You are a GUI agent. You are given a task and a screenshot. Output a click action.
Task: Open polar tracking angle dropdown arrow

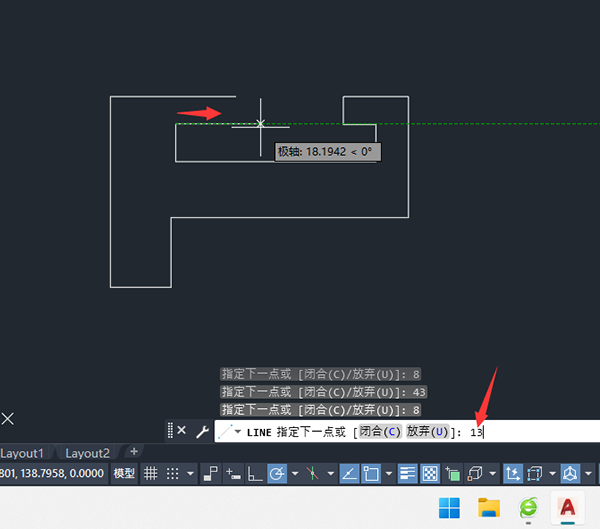pos(295,473)
